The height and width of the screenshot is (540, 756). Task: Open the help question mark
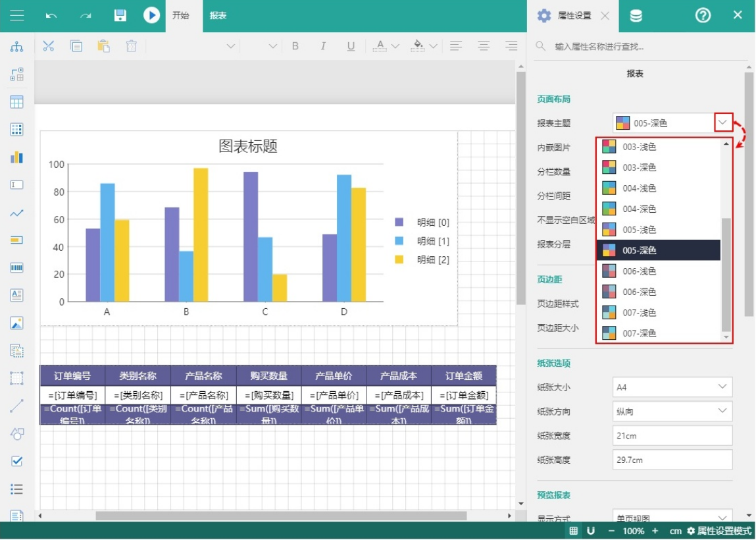703,15
